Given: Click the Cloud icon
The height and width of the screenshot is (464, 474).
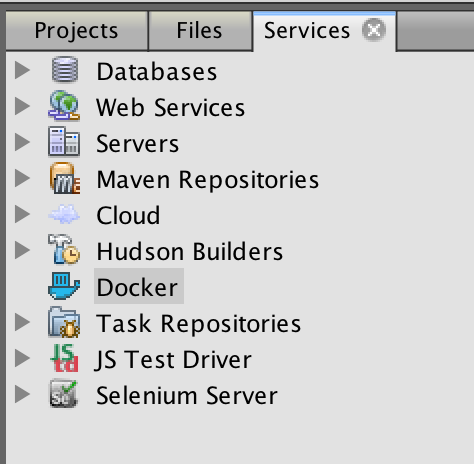Looking at the screenshot, I should [64, 214].
